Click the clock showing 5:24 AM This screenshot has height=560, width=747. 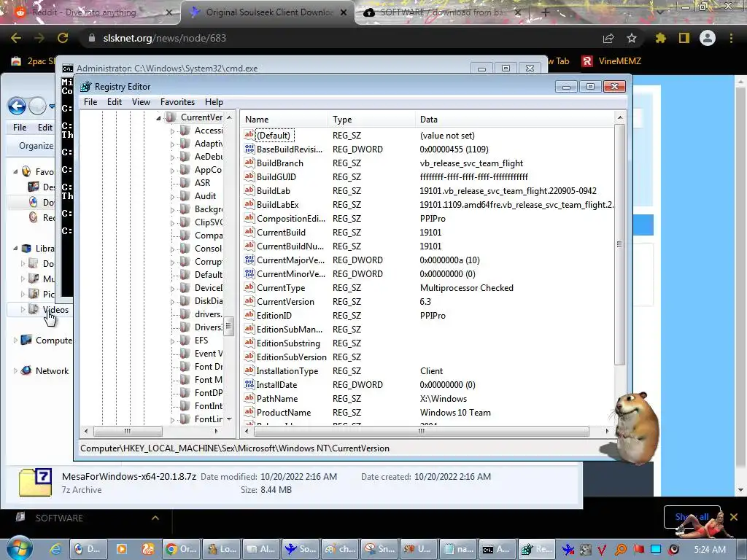[x=709, y=550]
